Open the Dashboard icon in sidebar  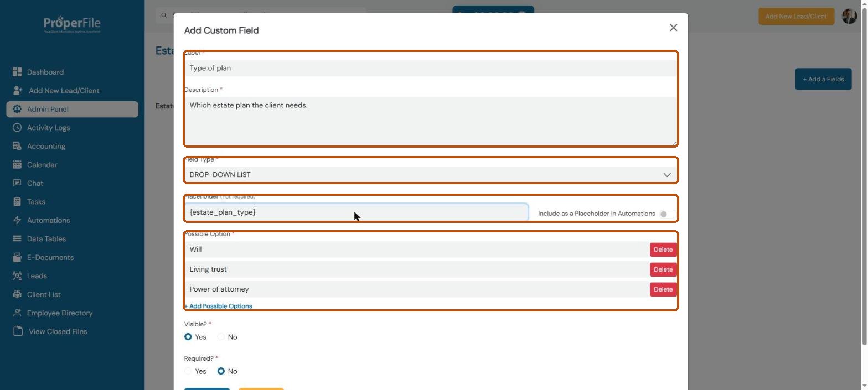point(17,72)
